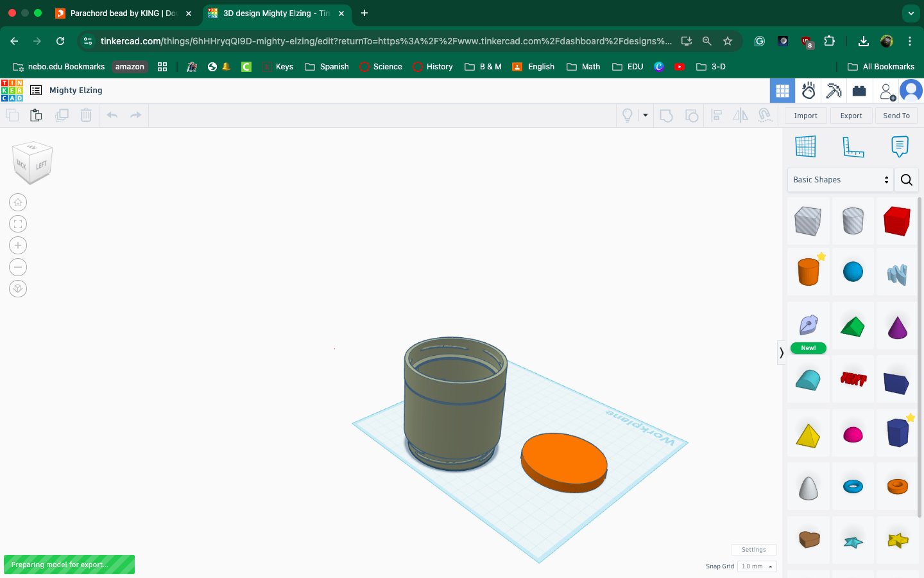Collapse the shapes panel chevron
Image resolution: width=924 pixels, height=578 pixels.
tap(781, 353)
